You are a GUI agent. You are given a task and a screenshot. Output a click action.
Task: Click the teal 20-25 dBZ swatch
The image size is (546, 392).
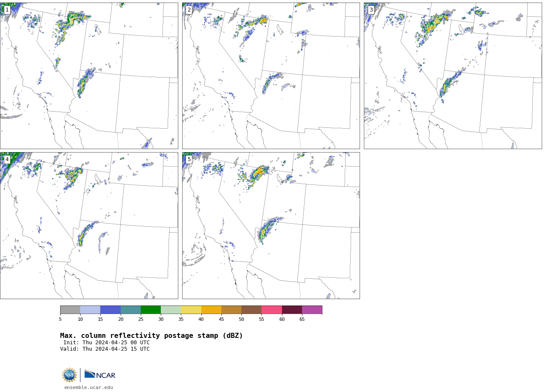[131, 310]
